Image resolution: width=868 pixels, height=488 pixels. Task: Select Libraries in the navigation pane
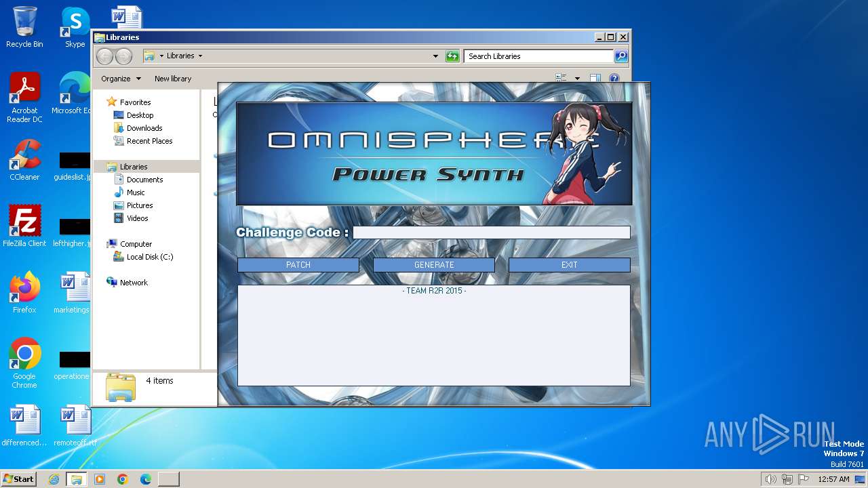(x=134, y=167)
